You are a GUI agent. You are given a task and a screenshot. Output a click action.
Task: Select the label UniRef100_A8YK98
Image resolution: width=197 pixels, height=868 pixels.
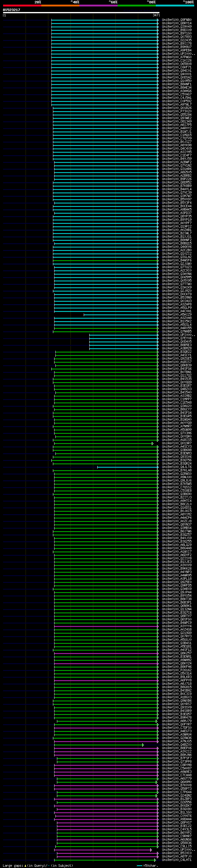177,145
